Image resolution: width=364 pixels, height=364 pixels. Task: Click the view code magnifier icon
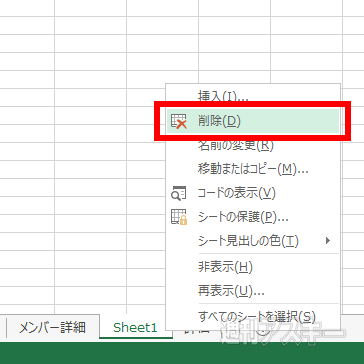coord(179,193)
